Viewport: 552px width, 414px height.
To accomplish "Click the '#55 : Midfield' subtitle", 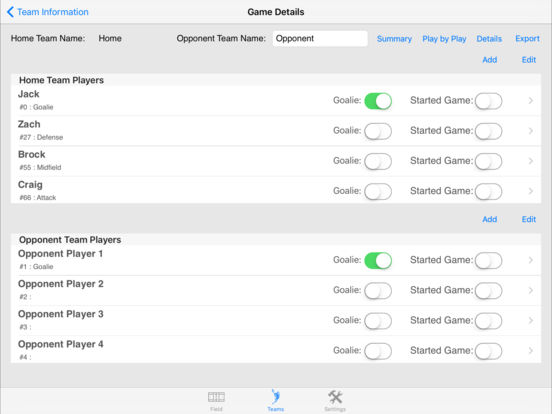I will coord(40,168).
